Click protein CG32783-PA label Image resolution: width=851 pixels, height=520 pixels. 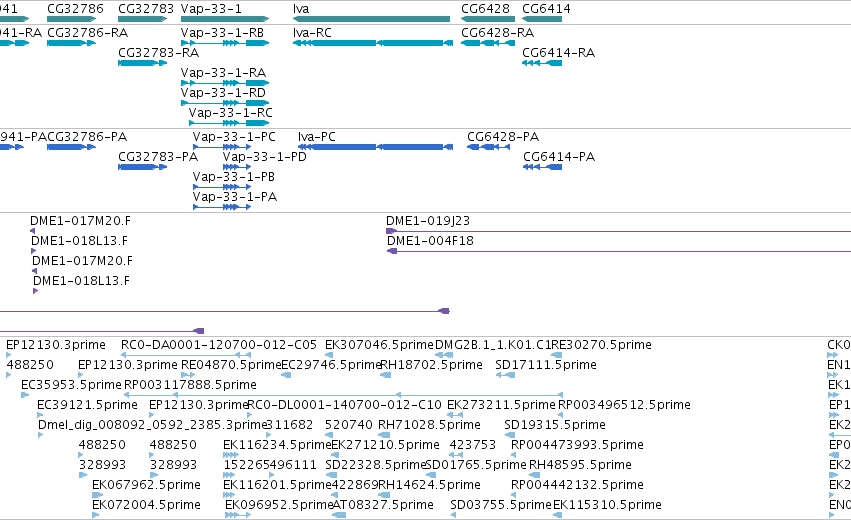click(x=158, y=157)
